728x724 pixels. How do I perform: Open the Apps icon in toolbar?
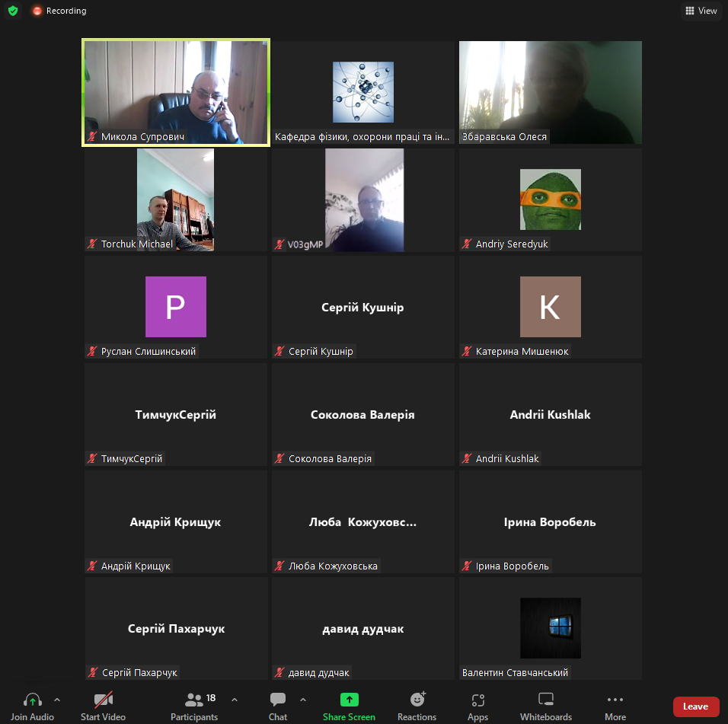click(x=477, y=700)
